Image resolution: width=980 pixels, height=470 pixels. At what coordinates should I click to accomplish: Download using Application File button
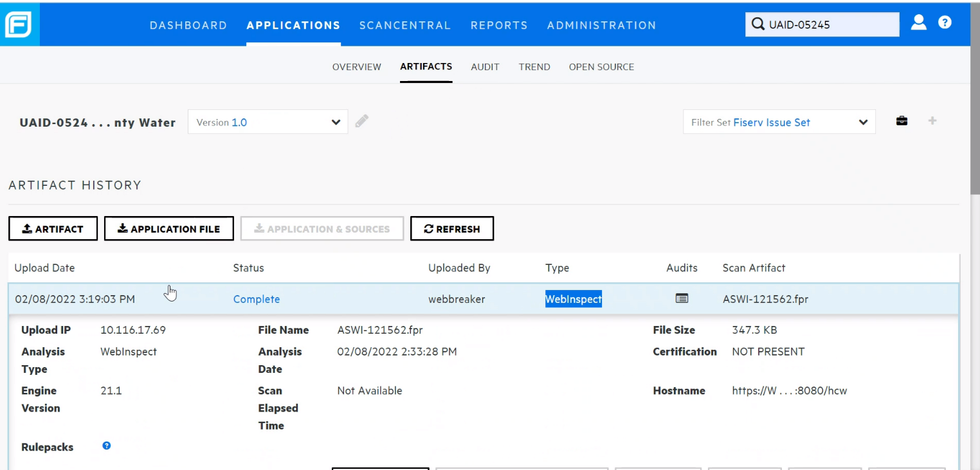coord(168,229)
